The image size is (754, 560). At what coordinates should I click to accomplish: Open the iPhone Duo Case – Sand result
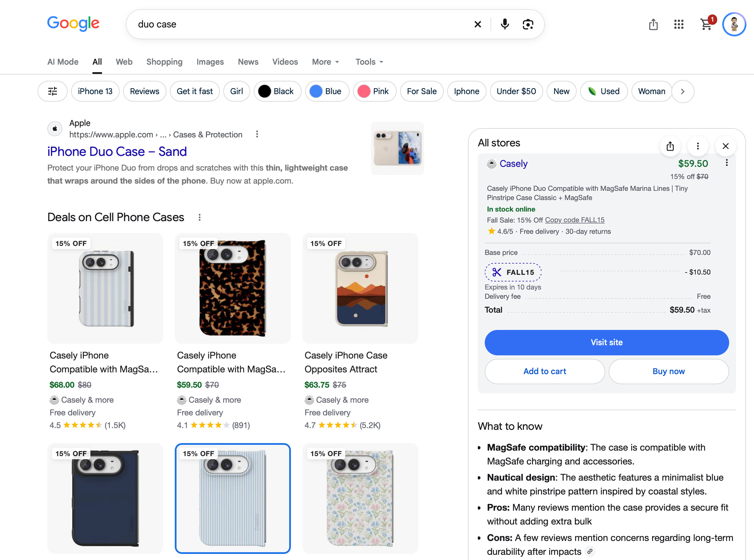point(117,152)
